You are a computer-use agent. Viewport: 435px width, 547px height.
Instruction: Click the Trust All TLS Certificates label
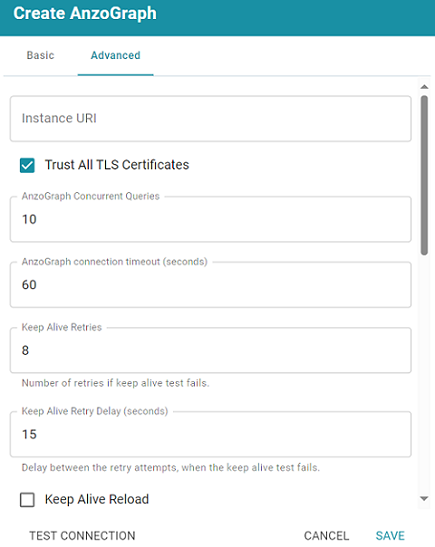tap(117, 165)
